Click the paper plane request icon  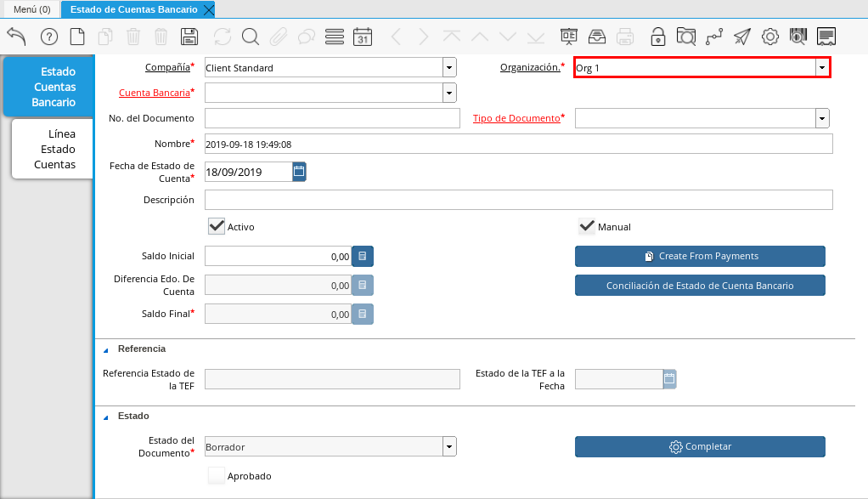click(741, 37)
